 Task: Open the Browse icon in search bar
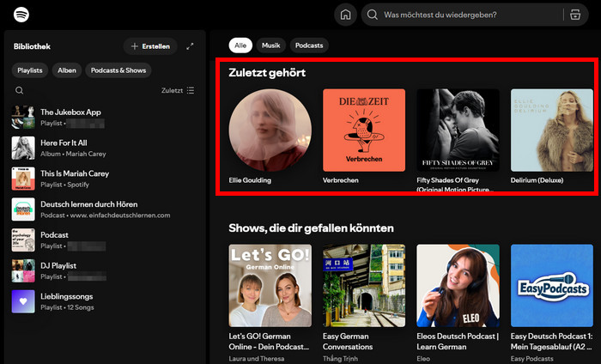coord(575,15)
